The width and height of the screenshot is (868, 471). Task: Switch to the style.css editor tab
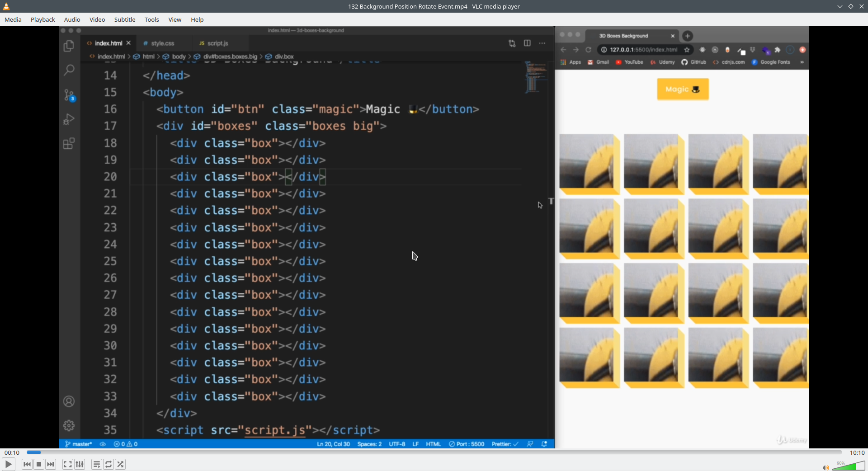click(163, 43)
